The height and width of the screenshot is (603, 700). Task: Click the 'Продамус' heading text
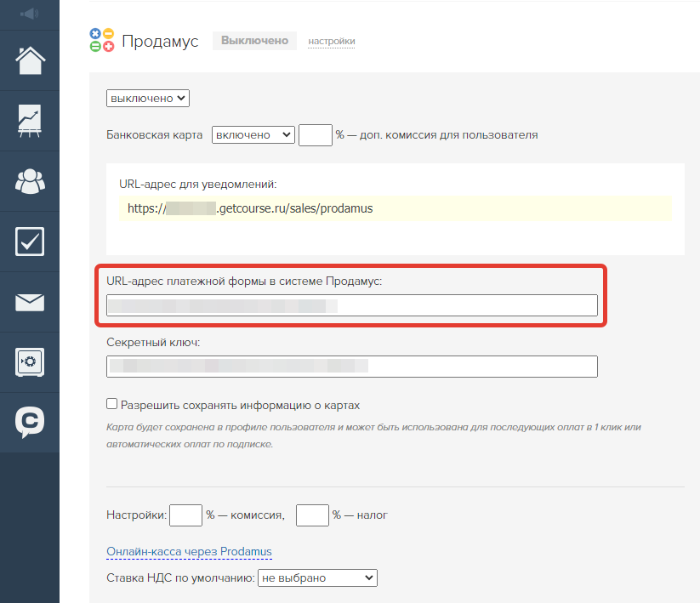point(160,41)
